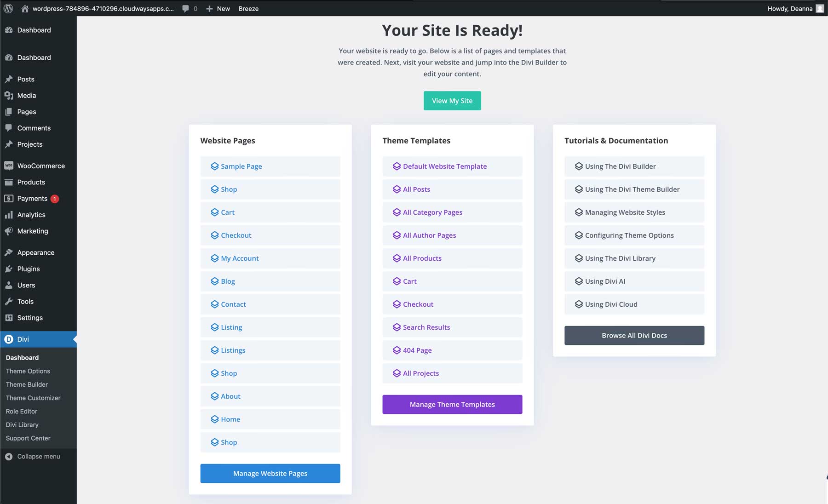Open the Breeze menu in the admin bar
This screenshot has width=828, height=504.
coord(248,8)
